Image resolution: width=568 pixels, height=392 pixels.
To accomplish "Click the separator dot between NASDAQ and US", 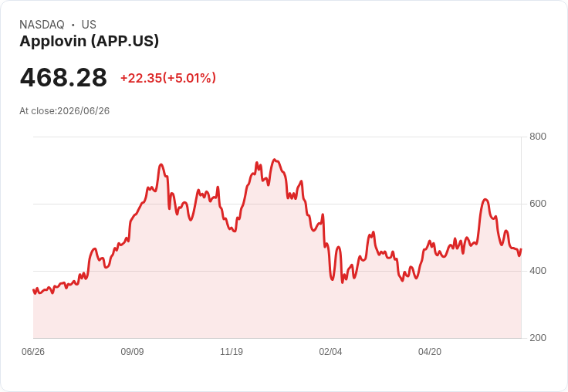I will pyautogui.click(x=73, y=25).
